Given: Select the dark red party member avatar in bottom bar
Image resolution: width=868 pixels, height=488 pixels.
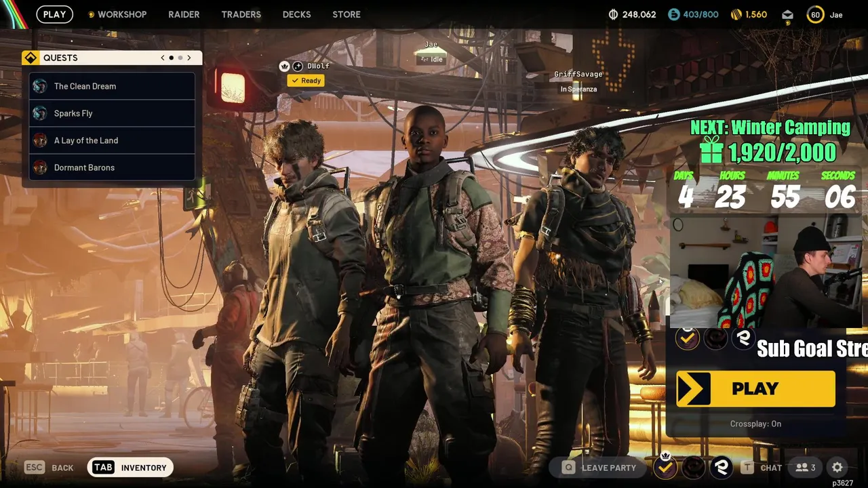Looking at the screenshot, I should pyautogui.click(x=694, y=466).
